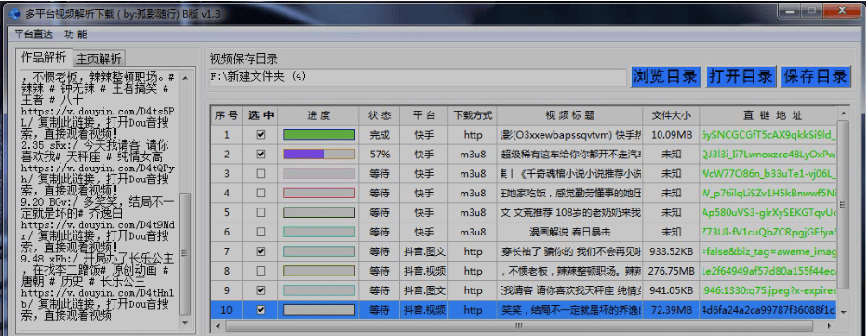Open the 平台直达 menu
This screenshot has width=868, height=336.
33,34
